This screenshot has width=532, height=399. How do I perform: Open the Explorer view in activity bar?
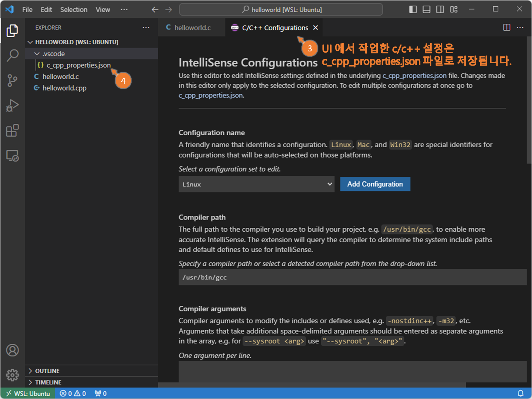(x=12, y=31)
